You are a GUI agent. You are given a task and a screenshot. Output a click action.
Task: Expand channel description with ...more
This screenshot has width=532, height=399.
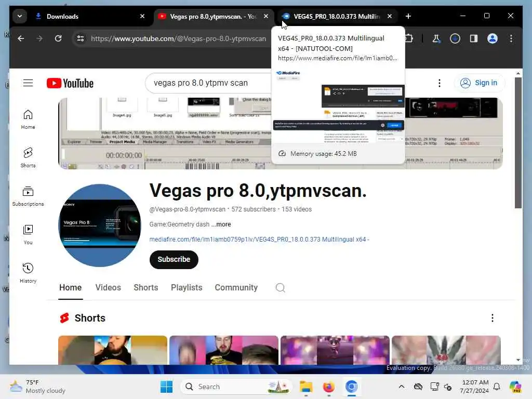coord(221,224)
